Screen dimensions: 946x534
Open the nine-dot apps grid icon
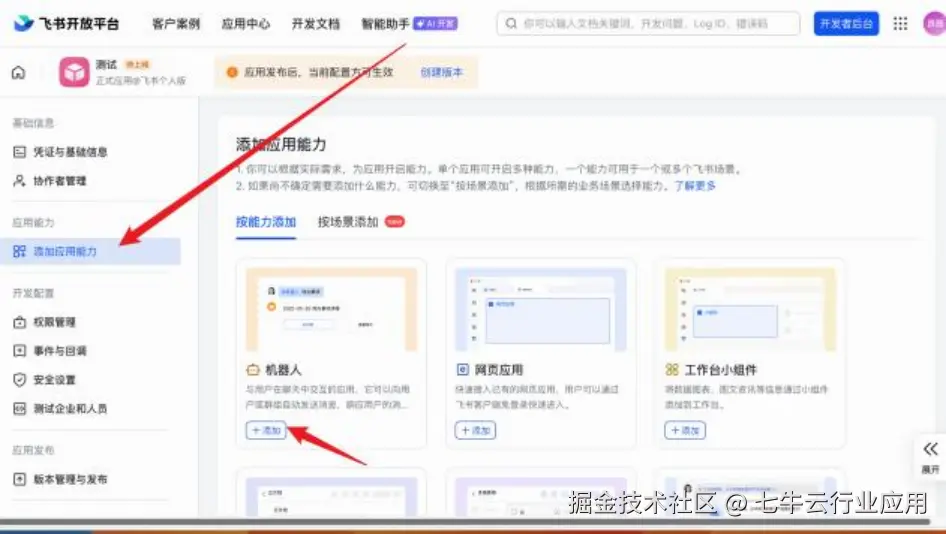[x=900, y=24]
